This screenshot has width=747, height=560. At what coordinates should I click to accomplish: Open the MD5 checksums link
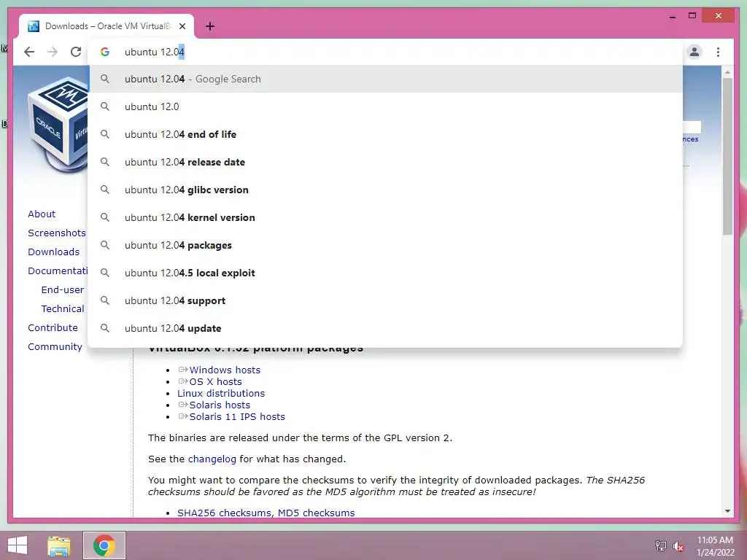tap(317, 513)
